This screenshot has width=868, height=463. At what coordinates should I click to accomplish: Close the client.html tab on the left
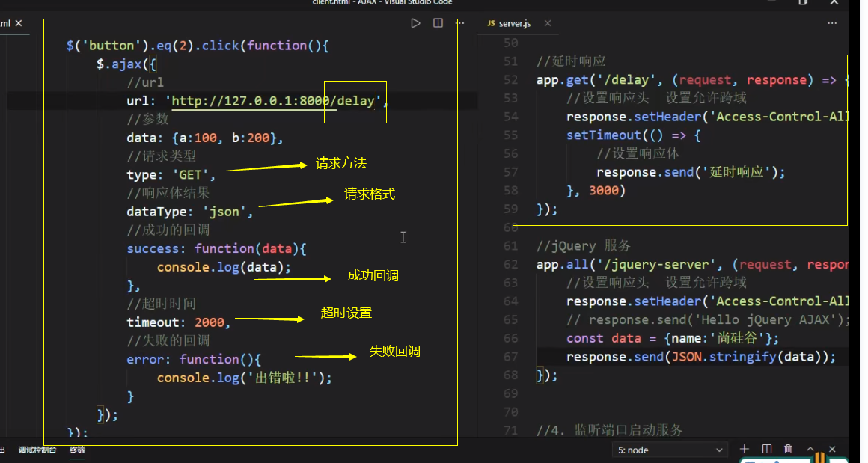pos(19,23)
